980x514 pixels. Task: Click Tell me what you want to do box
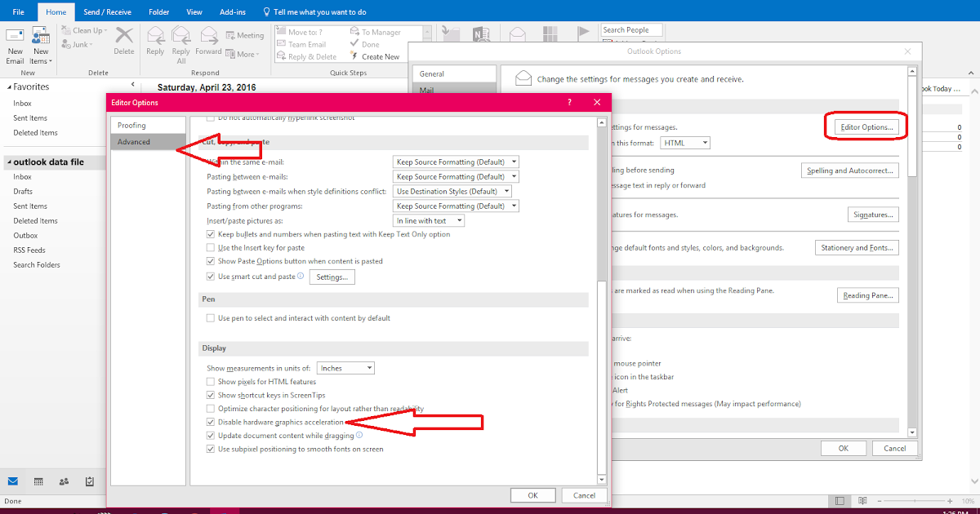(314, 12)
